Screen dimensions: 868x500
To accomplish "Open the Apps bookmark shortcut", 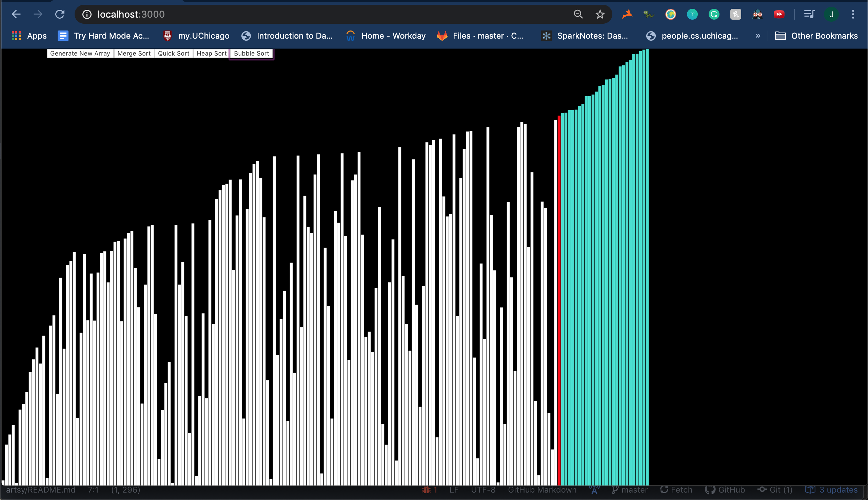I will [29, 36].
